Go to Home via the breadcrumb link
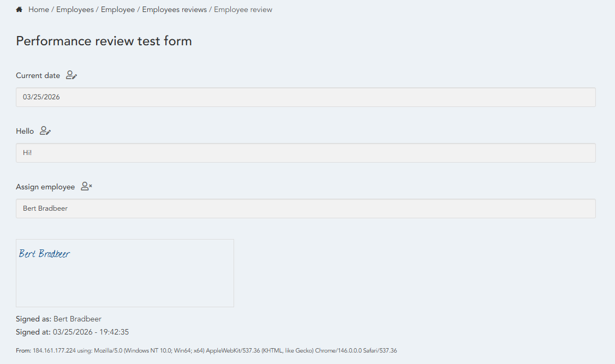The width and height of the screenshot is (615, 364). [x=39, y=10]
